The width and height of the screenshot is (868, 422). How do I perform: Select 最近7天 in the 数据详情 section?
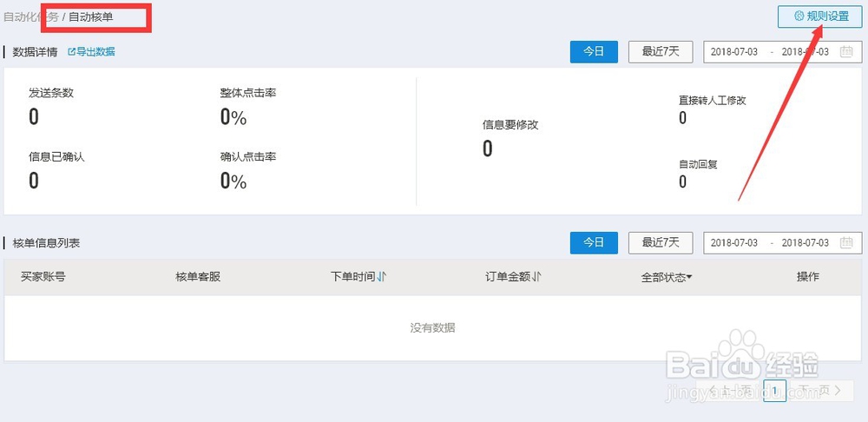coord(660,52)
